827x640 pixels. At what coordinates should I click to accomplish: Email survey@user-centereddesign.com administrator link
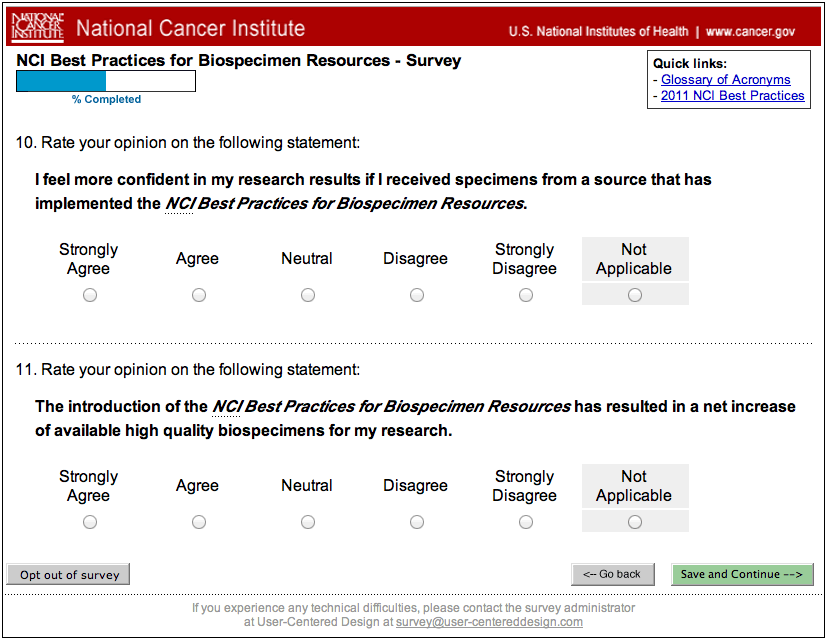[489, 622]
